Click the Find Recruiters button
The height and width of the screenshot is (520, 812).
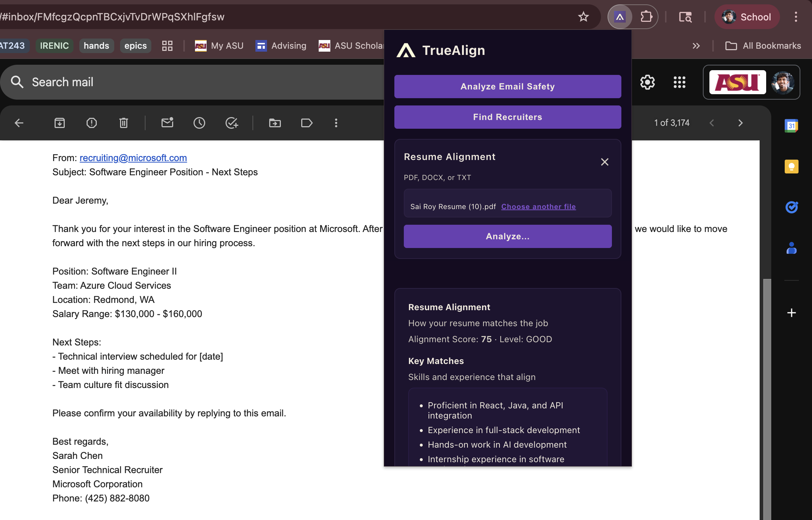(507, 117)
